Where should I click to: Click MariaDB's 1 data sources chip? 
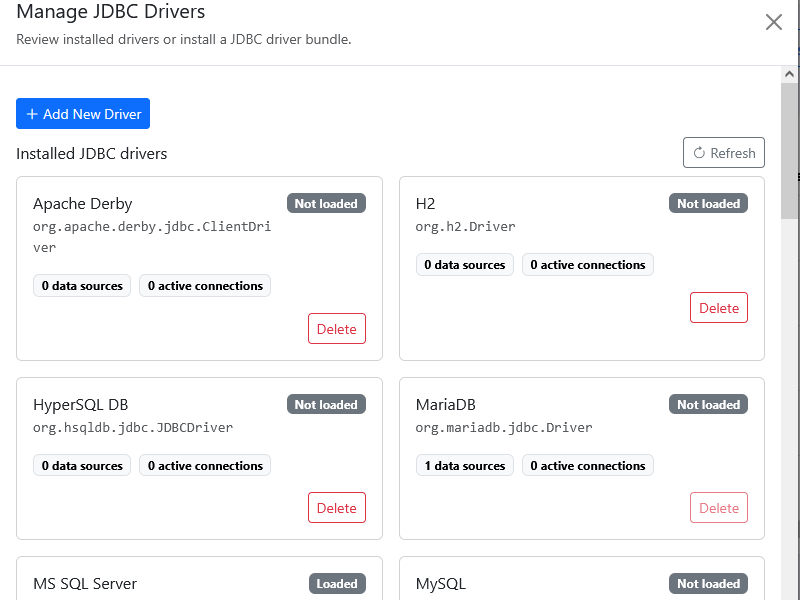(465, 465)
